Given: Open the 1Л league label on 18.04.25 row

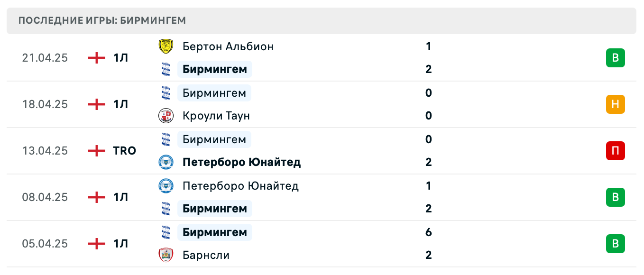Looking at the screenshot, I should (x=122, y=104).
